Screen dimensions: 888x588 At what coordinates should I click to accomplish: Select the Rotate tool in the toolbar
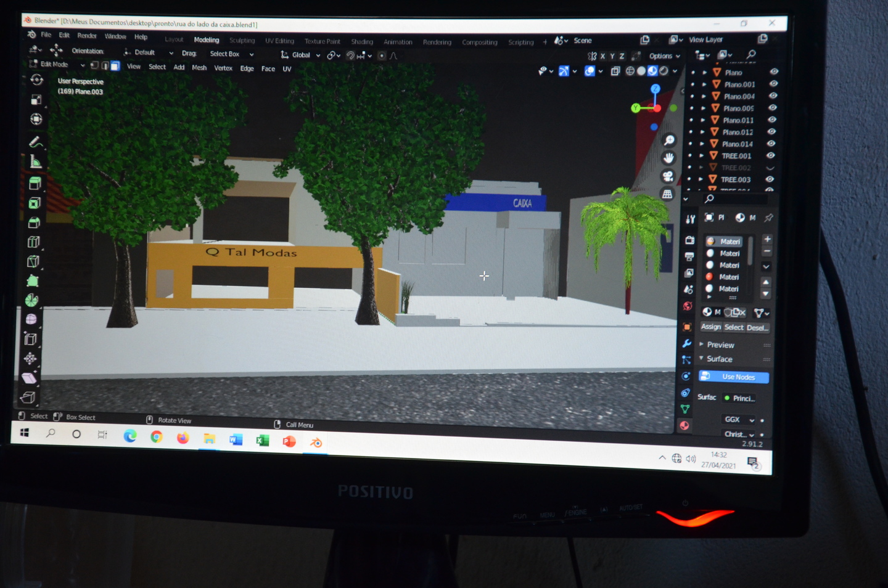pyautogui.click(x=36, y=80)
